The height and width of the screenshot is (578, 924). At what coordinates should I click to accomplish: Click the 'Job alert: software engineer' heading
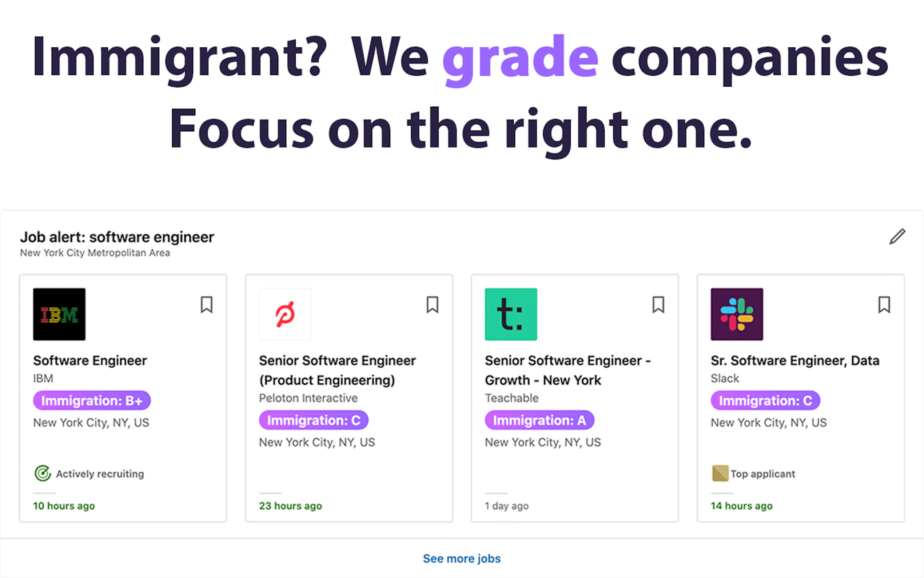(x=117, y=237)
